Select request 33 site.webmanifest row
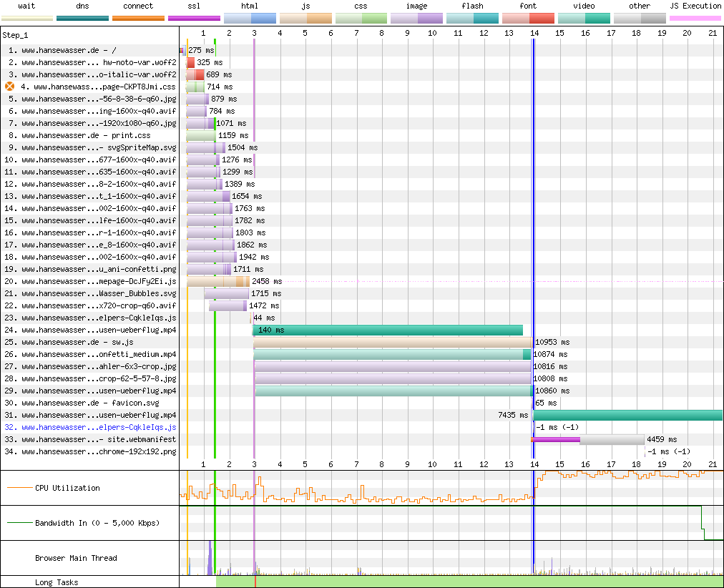Image resolution: width=724 pixels, height=588 pixels. tap(89, 439)
